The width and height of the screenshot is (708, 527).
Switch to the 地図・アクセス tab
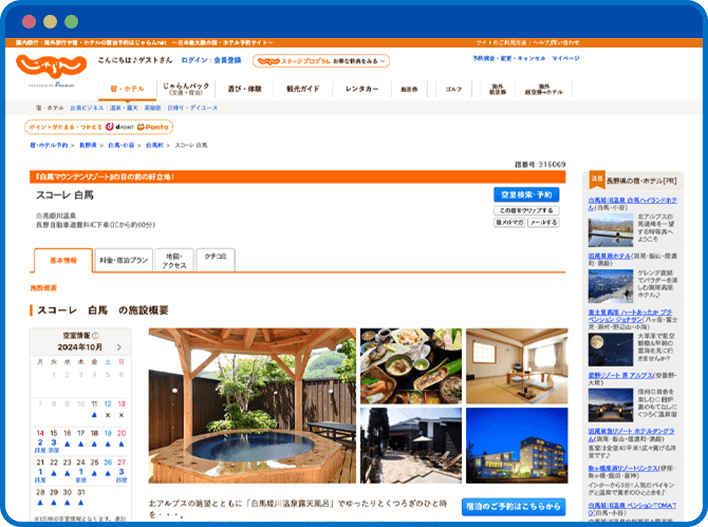[x=174, y=261]
